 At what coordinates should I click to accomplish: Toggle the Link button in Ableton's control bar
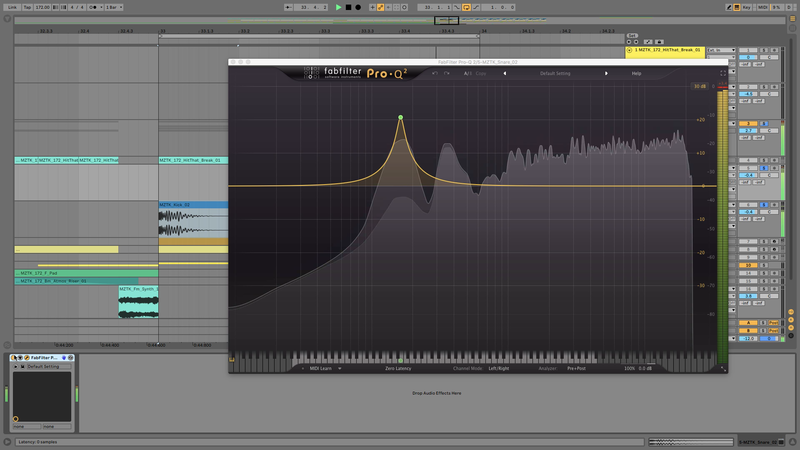pos(12,7)
